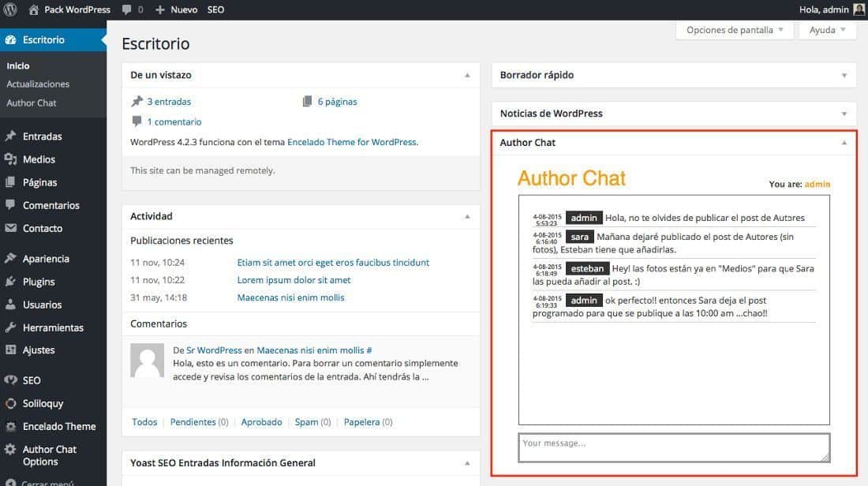Open the 3 entradas link
The image size is (868, 486).
point(169,102)
